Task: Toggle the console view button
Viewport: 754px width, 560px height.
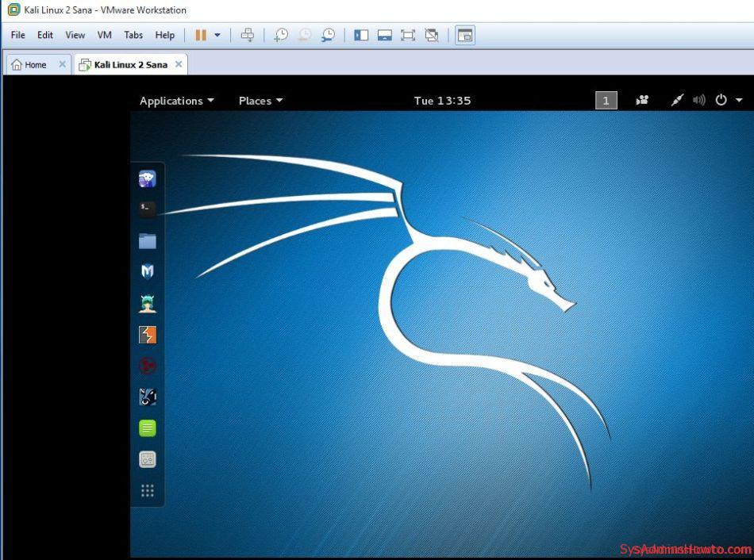Action: tap(465, 35)
